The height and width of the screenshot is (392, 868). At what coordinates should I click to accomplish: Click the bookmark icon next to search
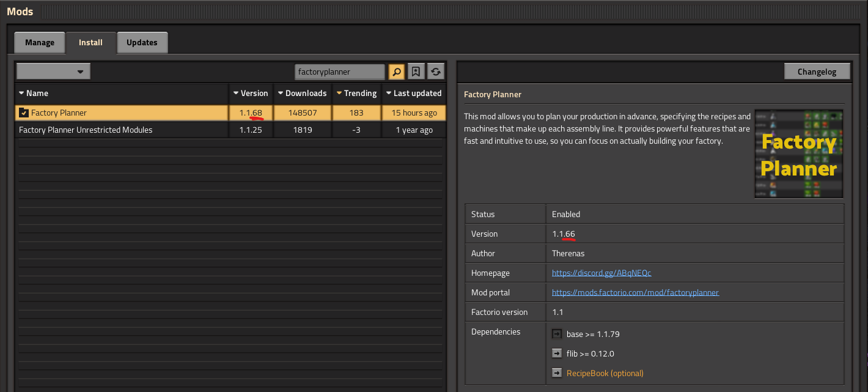tap(416, 72)
